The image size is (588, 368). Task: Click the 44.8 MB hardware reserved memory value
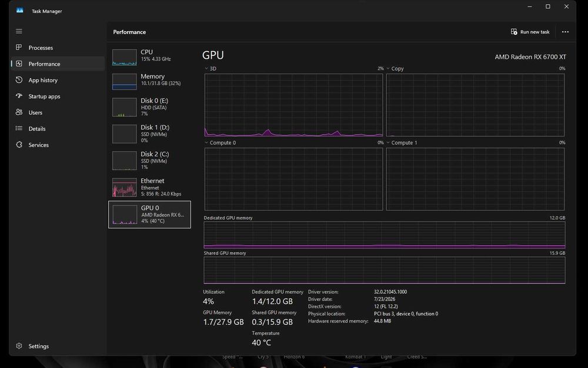coord(383,321)
